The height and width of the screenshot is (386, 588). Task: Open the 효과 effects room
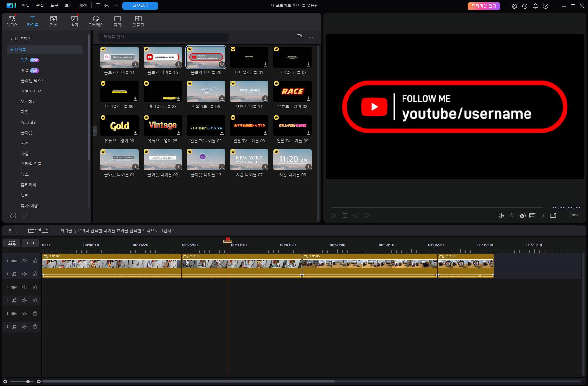pyautogui.click(x=75, y=21)
